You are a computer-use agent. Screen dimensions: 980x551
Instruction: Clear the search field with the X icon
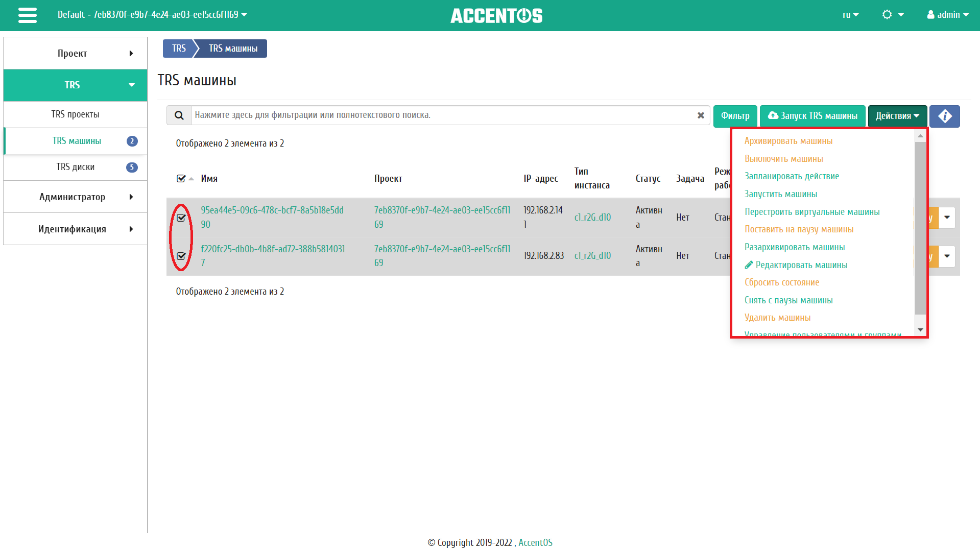pos(701,115)
